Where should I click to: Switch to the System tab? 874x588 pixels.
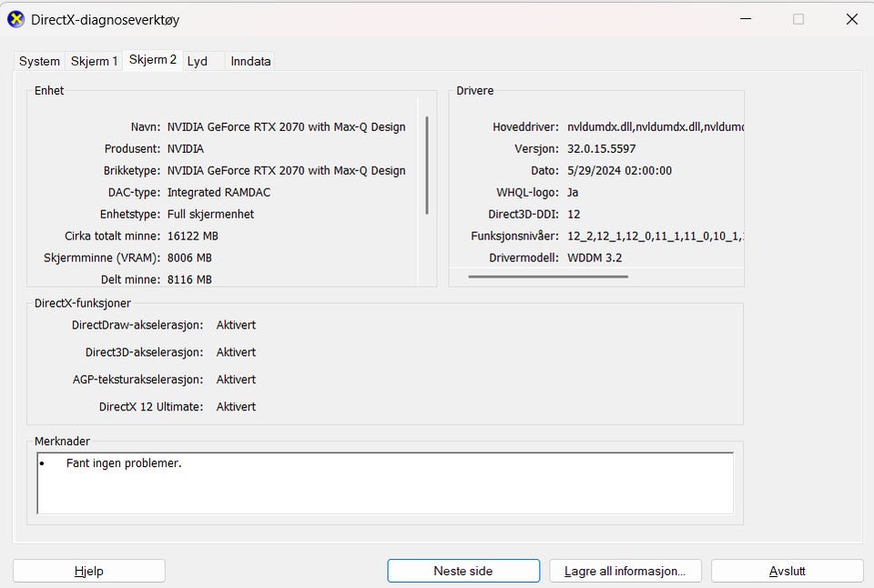39,61
